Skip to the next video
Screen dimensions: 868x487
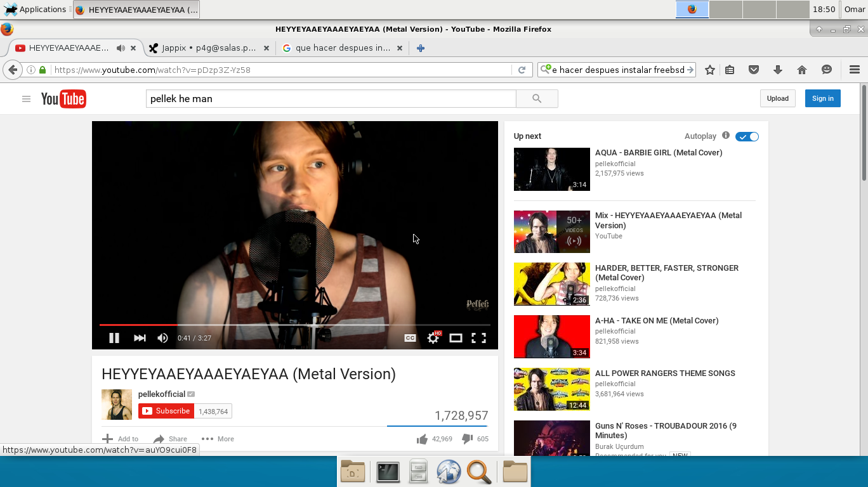pos(140,338)
